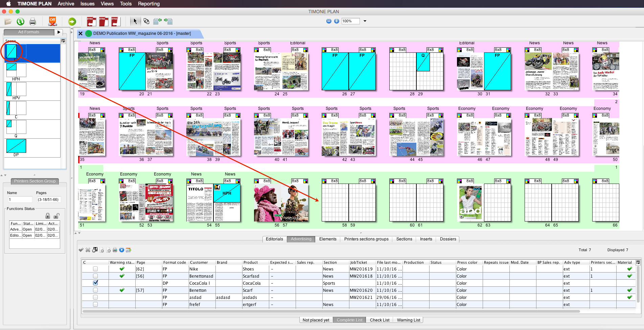
Task: Click the zoom percentage field
Action: pos(350,21)
